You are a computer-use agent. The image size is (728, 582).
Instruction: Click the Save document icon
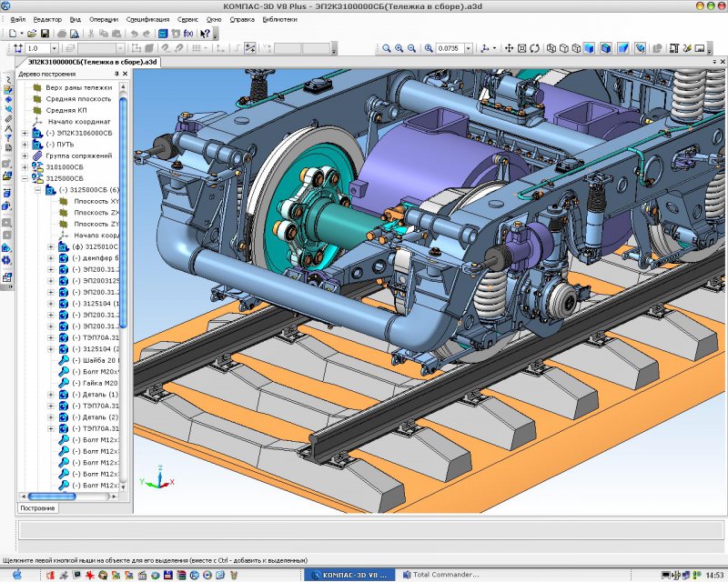45,33
